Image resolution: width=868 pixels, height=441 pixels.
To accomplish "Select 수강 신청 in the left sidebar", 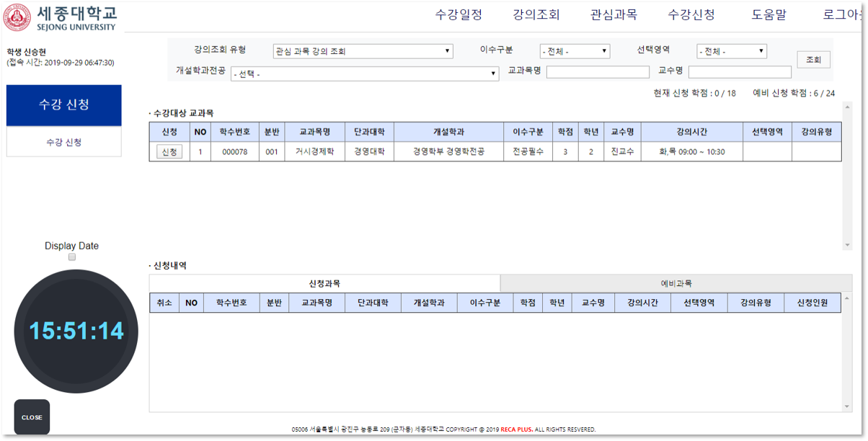I will [x=63, y=143].
